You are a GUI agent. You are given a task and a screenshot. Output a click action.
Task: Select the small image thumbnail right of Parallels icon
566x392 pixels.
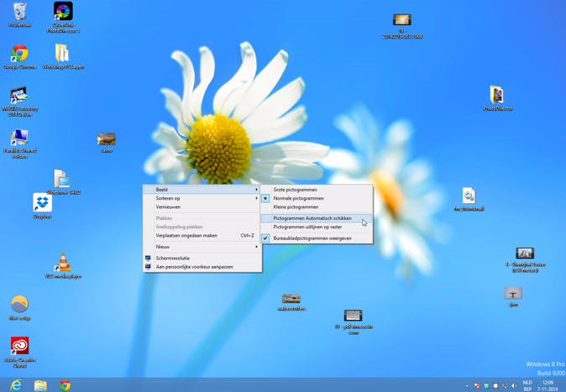tap(107, 143)
